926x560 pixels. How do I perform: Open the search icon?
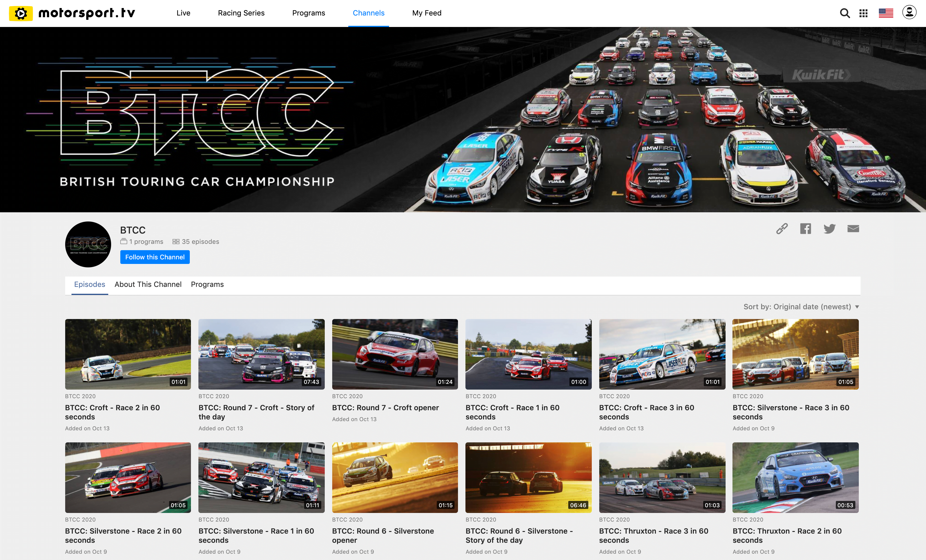click(844, 13)
